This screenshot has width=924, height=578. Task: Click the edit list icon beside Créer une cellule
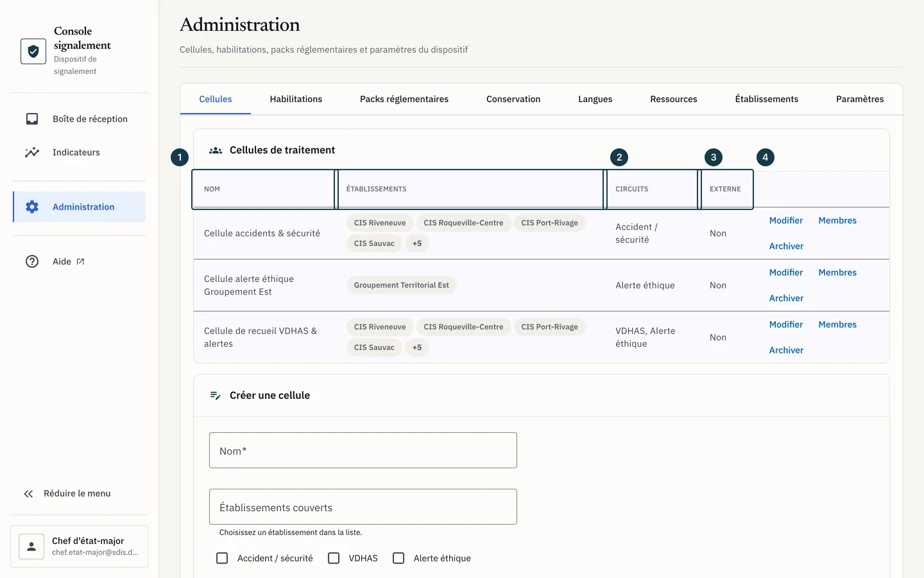click(216, 396)
